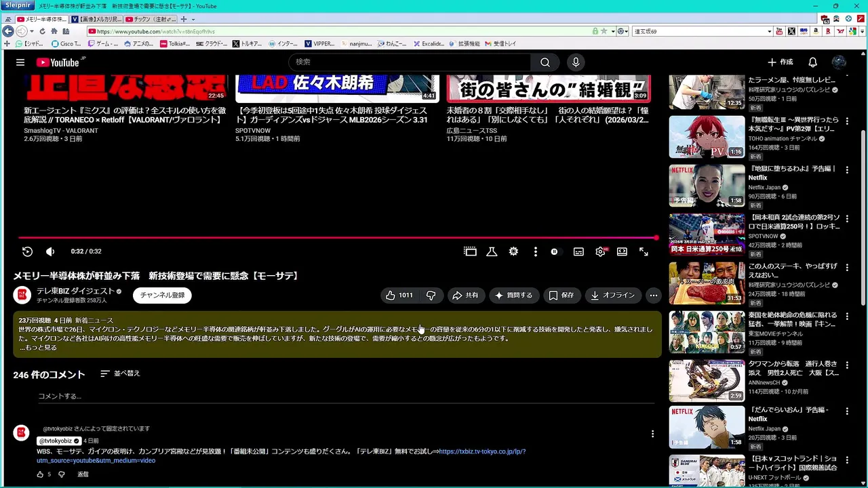Reload the page with refresh icon
The image size is (868, 488).
tap(42, 31)
